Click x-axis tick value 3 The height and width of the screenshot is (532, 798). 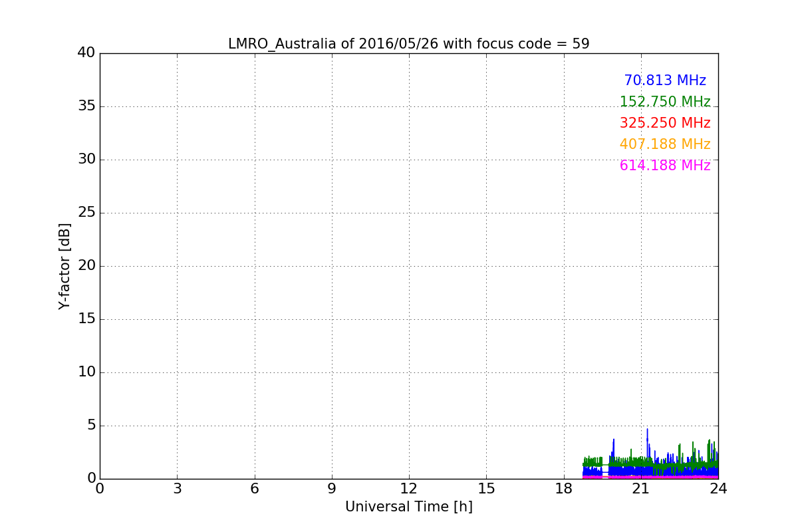tap(177, 489)
